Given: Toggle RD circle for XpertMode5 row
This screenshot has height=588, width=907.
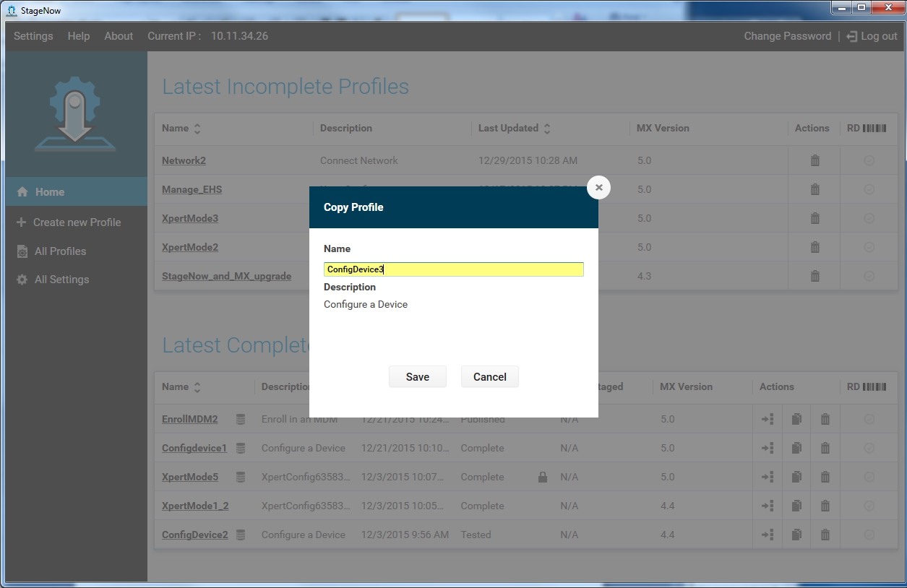Looking at the screenshot, I should pos(869,477).
